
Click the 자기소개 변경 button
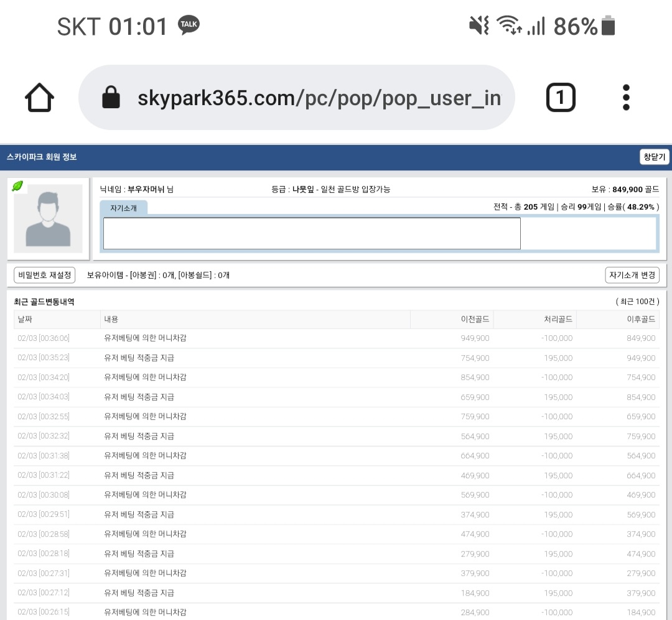pos(632,275)
